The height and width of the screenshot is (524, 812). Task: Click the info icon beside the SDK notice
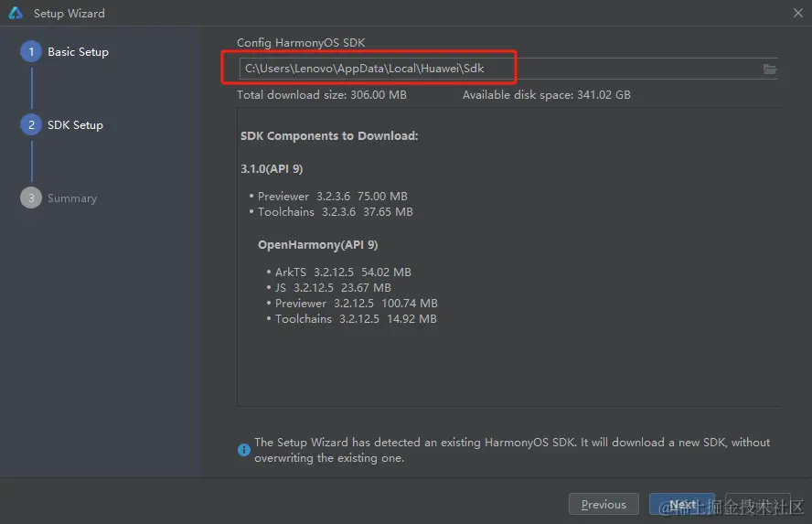coord(244,450)
